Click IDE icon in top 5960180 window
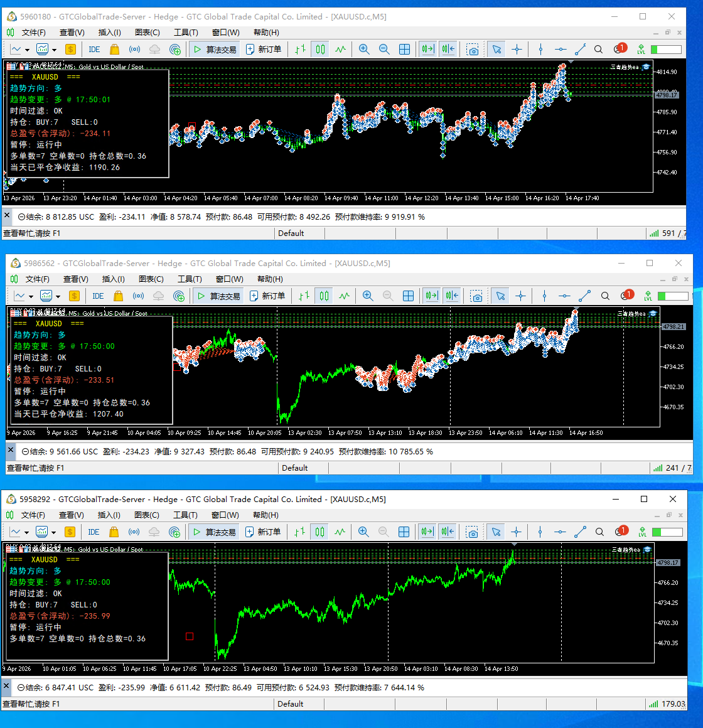 (94, 49)
